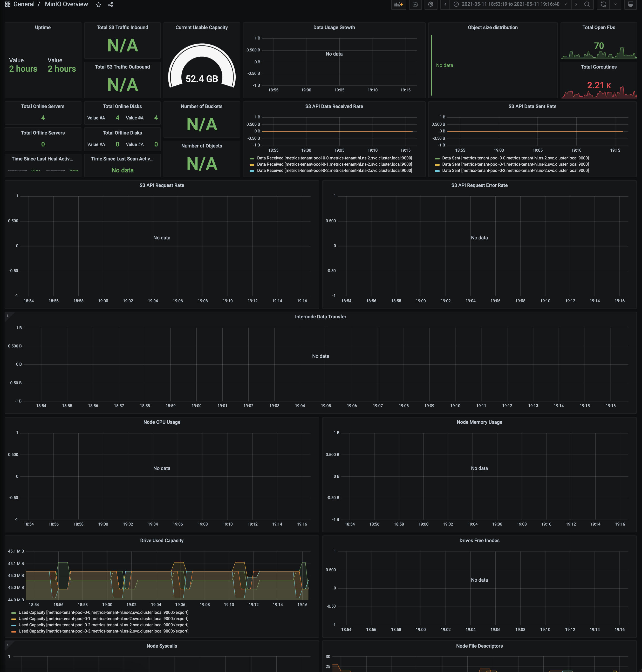642x672 pixels.
Task: Open Data Usage Growth panel menu
Action: [x=334, y=28]
